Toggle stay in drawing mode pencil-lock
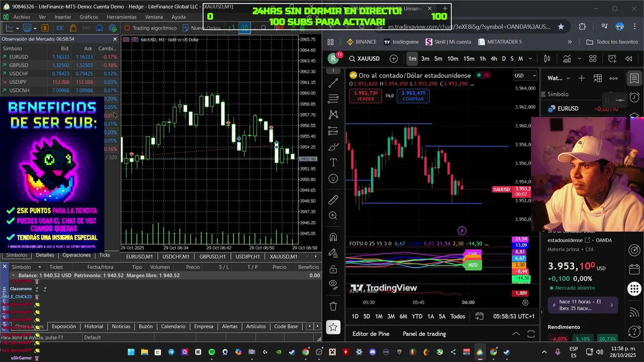 (333, 253)
